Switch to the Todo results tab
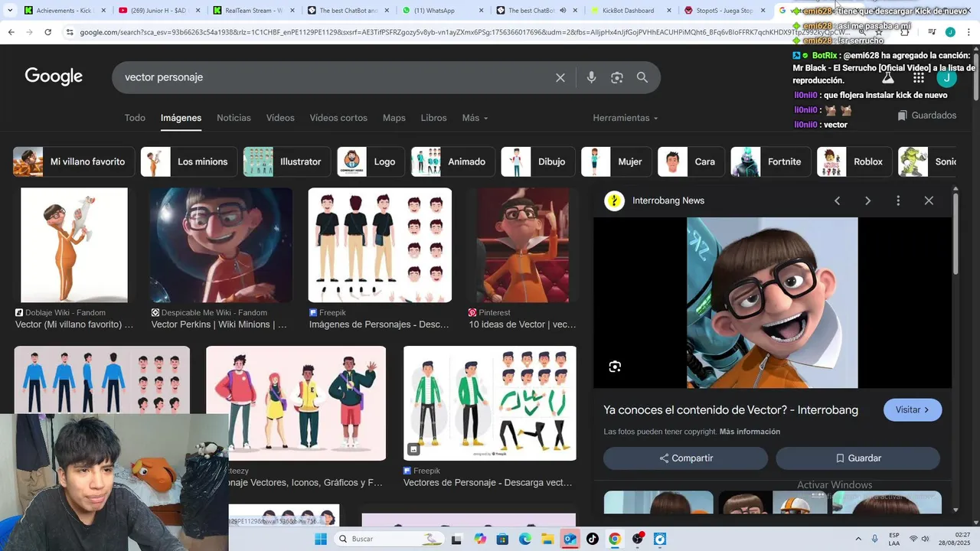Screen dimensions: 980x551 click(x=135, y=118)
